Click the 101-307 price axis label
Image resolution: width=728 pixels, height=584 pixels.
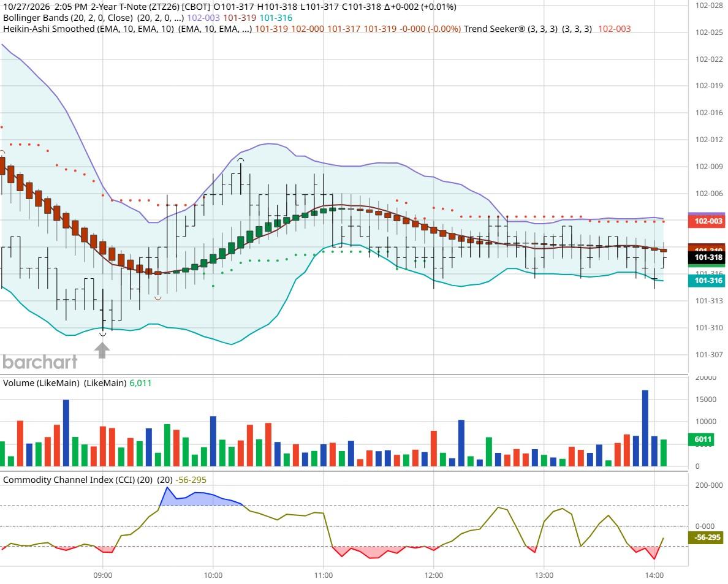point(709,355)
